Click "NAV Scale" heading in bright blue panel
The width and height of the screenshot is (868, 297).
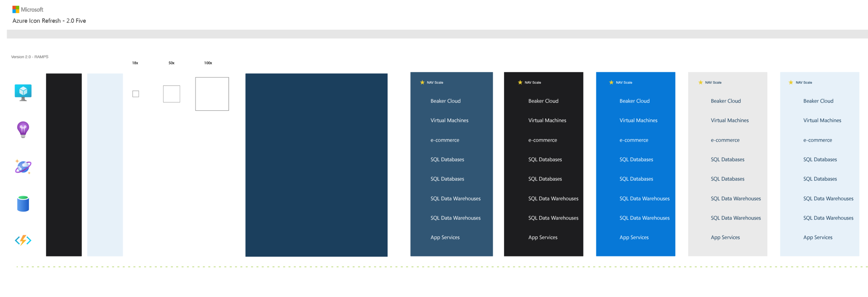tap(624, 83)
